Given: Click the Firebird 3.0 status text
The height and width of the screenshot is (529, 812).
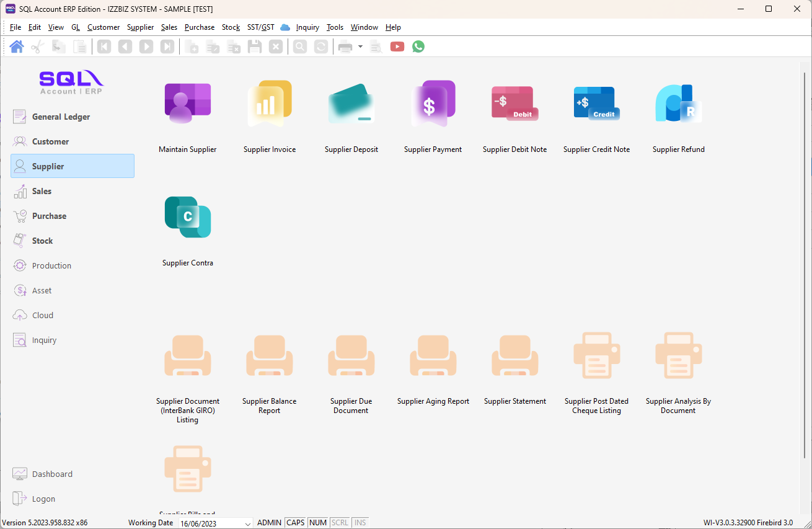Looking at the screenshot, I should 775,523.
